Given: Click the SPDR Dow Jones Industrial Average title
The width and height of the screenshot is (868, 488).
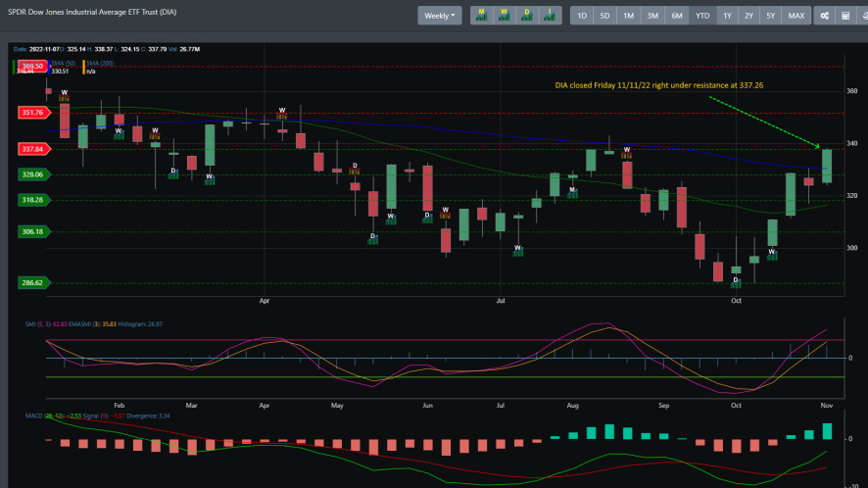Looking at the screenshot, I should pyautogui.click(x=92, y=12).
